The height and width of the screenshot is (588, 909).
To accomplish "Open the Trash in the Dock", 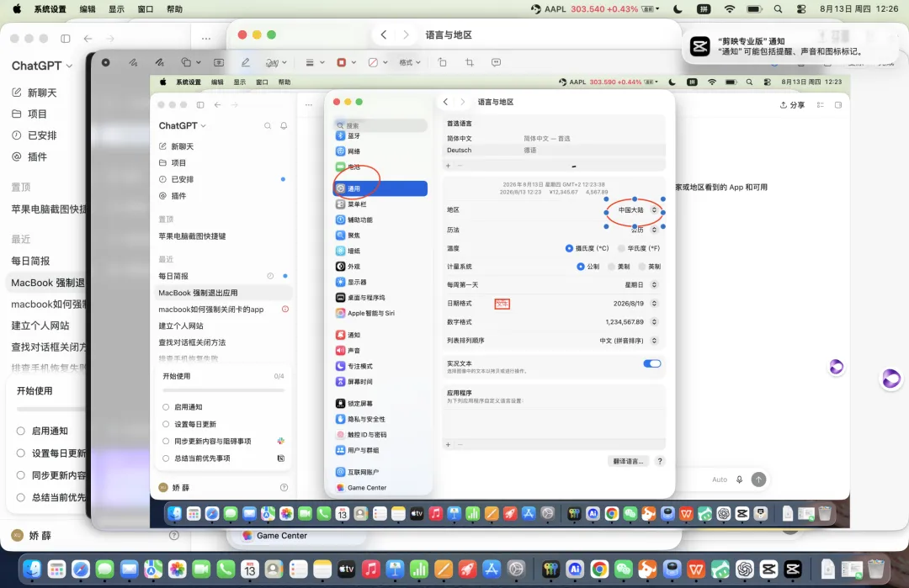I will click(876, 569).
